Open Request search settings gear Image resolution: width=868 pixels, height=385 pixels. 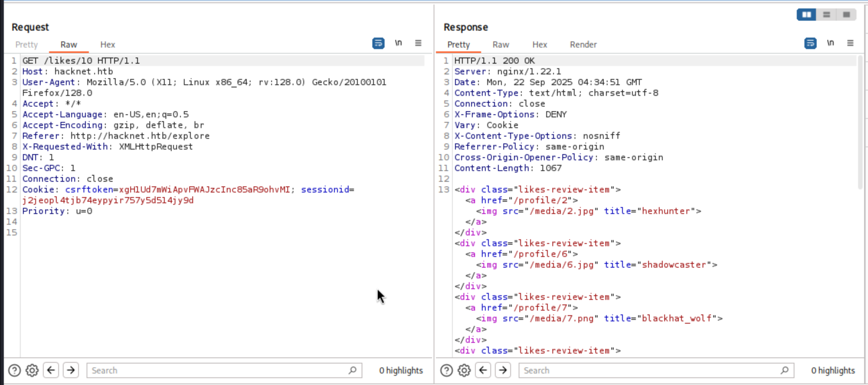32,370
